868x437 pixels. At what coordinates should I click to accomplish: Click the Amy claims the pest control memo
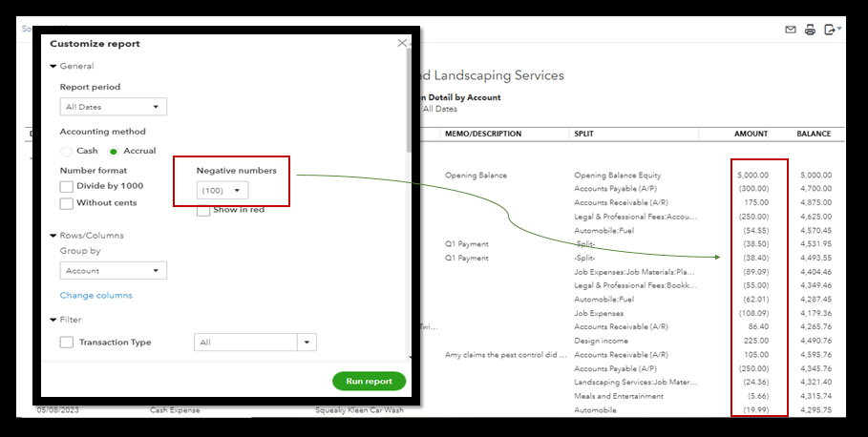click(505, 355)
